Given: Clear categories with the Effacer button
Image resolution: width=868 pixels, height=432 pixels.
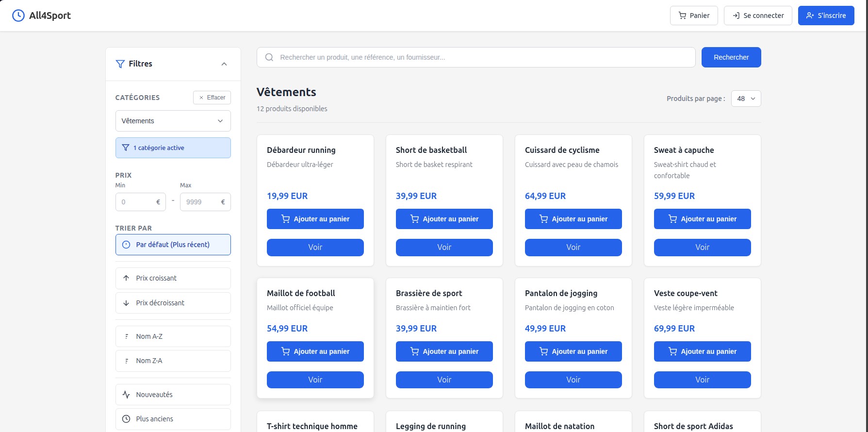Looking at the screenshot, I should [x=212, y=98].
